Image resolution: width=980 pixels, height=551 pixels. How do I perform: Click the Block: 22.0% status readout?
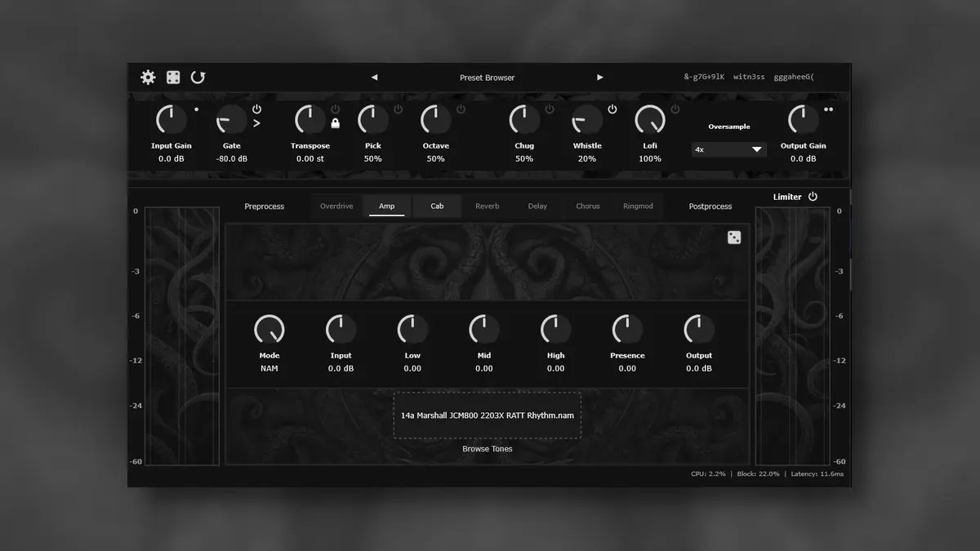758,474
